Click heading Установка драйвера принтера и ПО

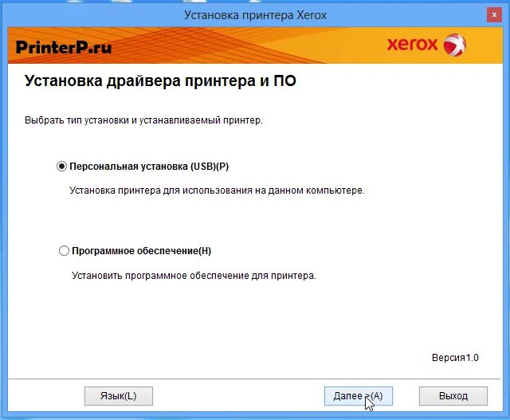[x=160, y=80]
